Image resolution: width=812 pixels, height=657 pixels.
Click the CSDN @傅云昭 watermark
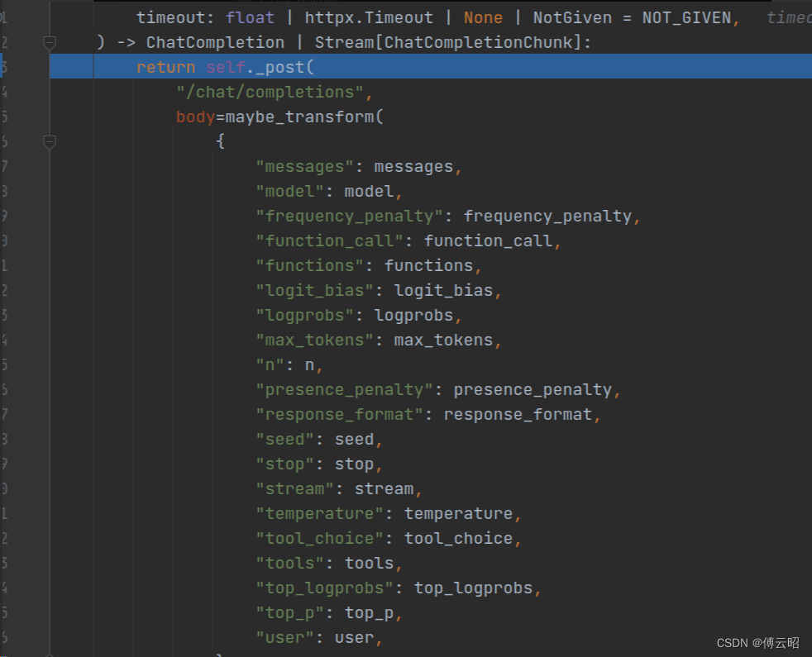coord(757,643)
